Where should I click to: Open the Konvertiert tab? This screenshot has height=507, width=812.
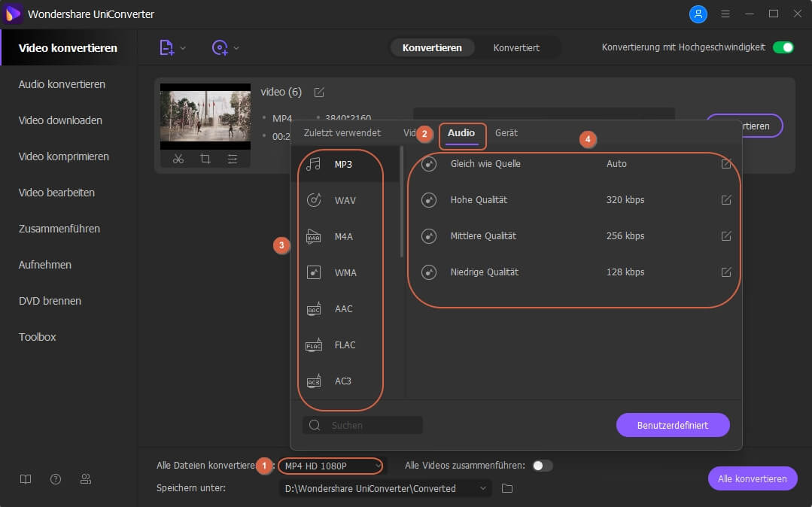pyautogui.click(x=516, y=47)
